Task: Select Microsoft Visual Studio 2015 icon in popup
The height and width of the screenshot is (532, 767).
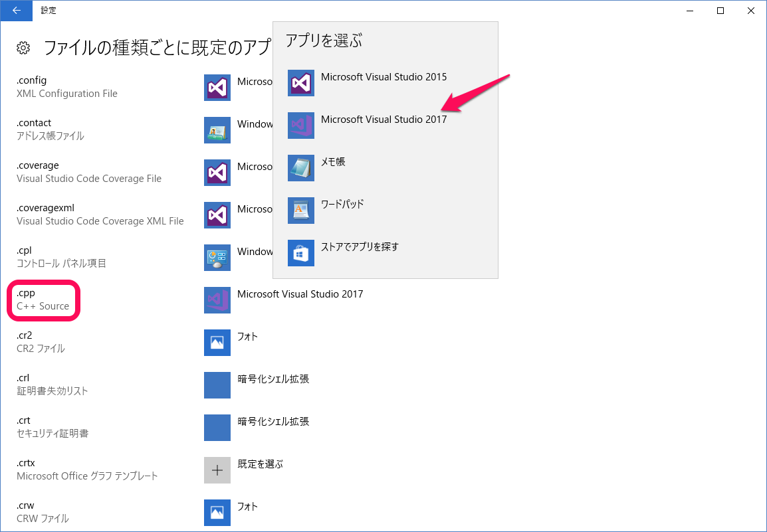Action: tap(300, 83)
